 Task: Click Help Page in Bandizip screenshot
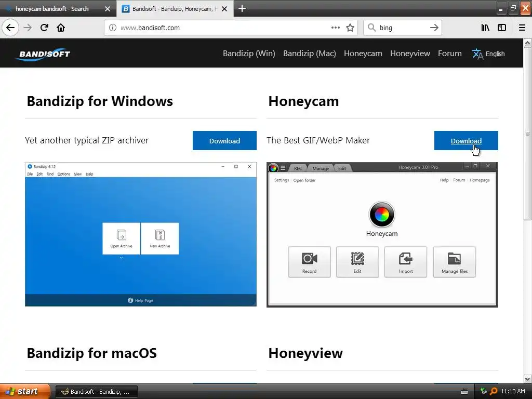click(140, 300)
